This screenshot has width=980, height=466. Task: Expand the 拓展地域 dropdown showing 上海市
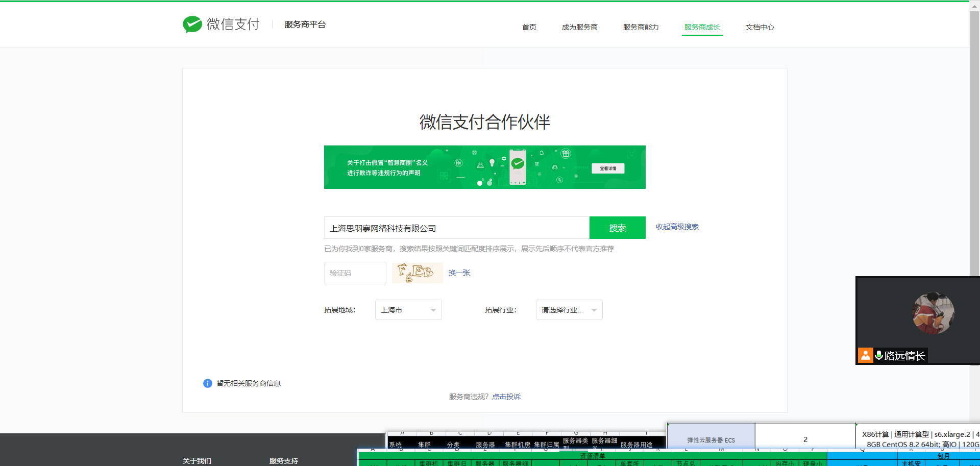pos(408,310)
